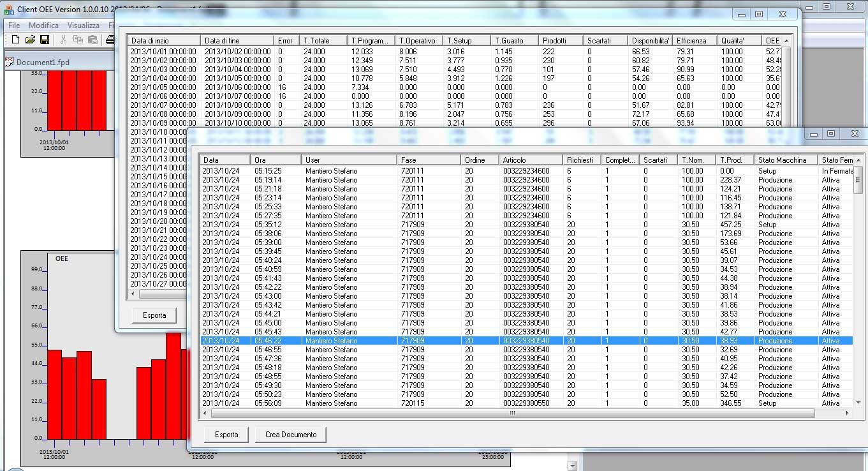Click the Fase column header
Screen dimensions: 868x471
point(429,160)
